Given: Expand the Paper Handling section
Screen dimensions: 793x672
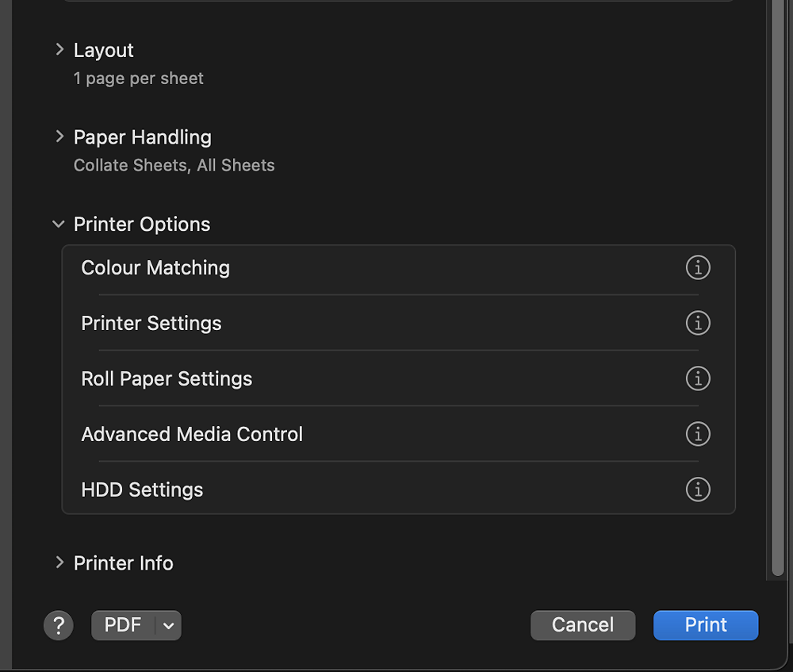Looking at the screenshot, I should [59, 136].
